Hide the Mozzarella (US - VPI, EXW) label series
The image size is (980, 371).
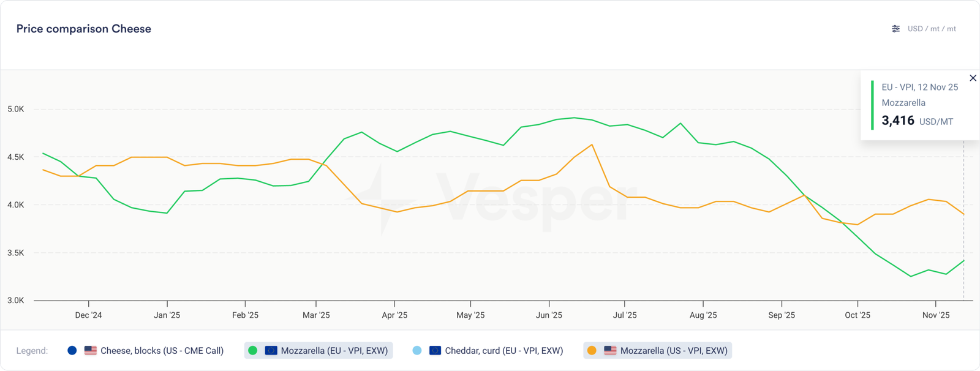[x=674, y=351]
